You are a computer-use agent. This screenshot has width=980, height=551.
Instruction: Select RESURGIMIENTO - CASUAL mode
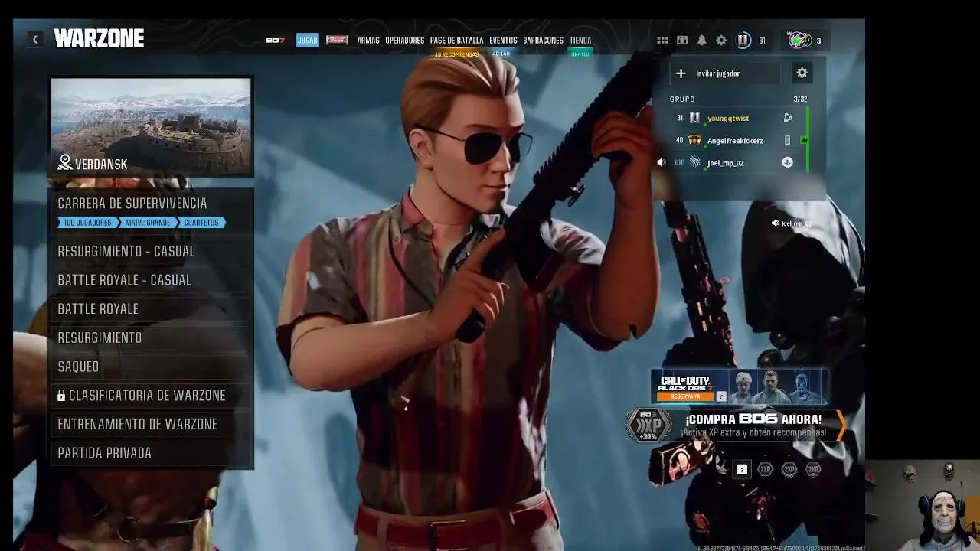152,252
